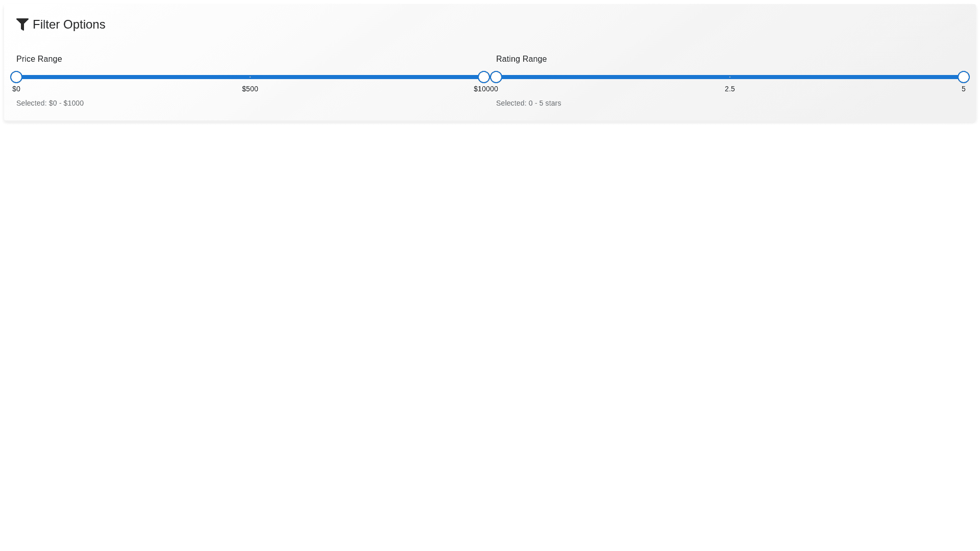Click price track between $500 and $1000
This screenshot has width=980, height=551.
pos(367,77)
